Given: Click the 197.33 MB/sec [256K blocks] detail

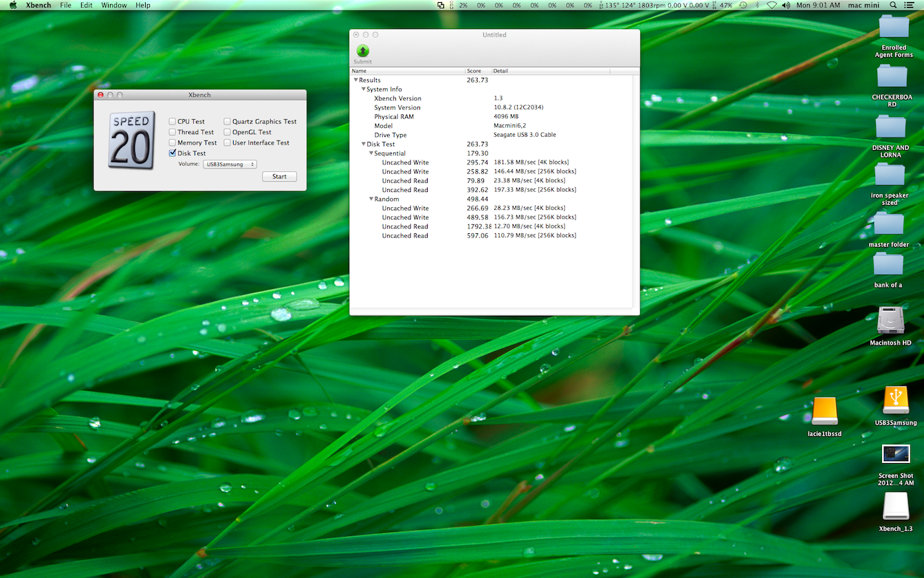Looking at the screenshot, I should tap(535, 190).
